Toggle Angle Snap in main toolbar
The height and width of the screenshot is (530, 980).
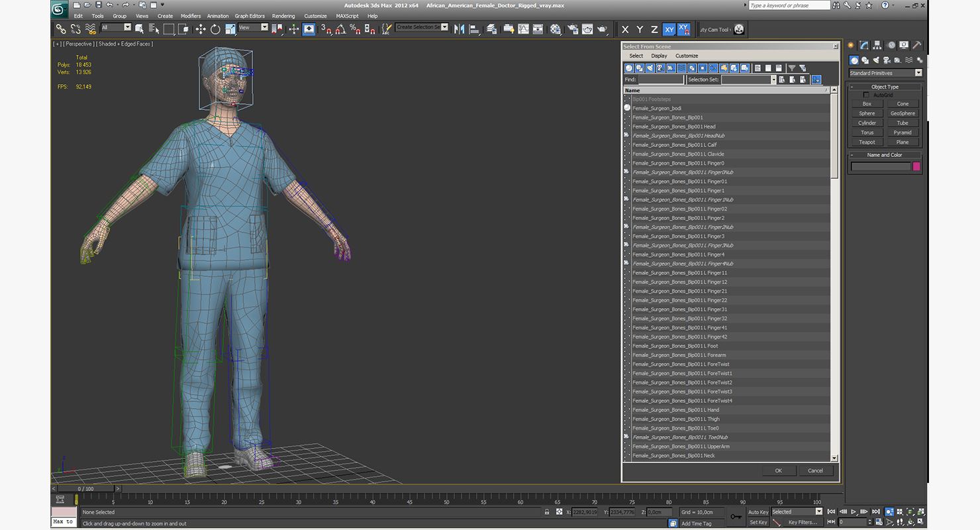340,29
